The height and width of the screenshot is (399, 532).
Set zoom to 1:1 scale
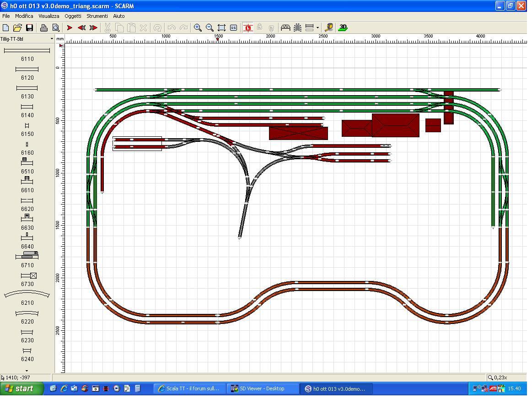click(x=233, y=28)
